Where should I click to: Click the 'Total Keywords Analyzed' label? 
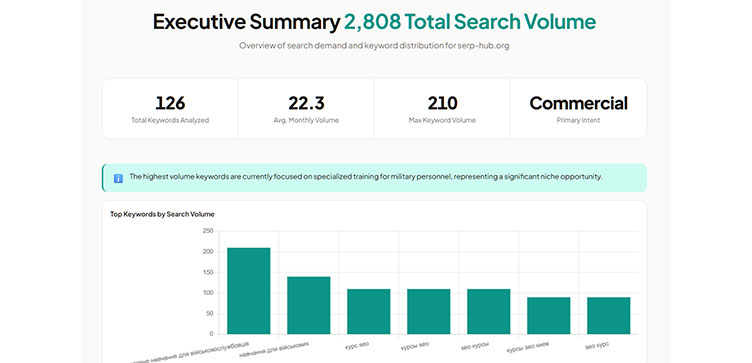170,120
